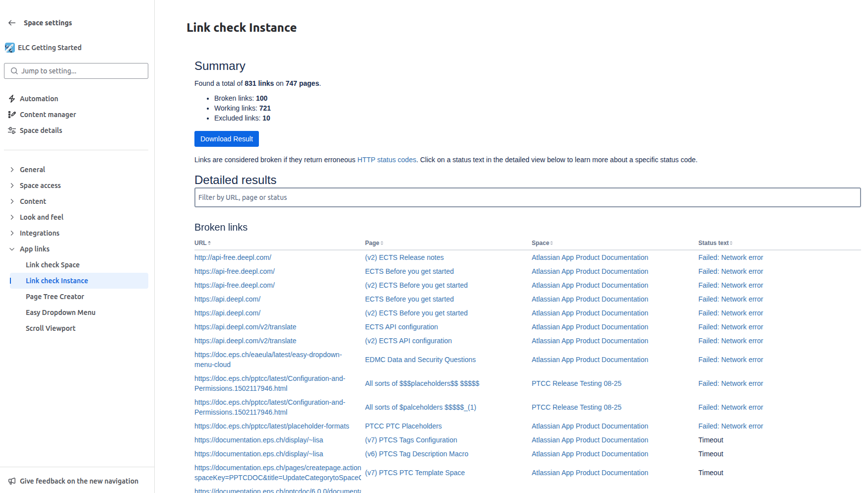Open Link check Space menu item
Viewport: 868px width, 493px height.
point(53,265)
